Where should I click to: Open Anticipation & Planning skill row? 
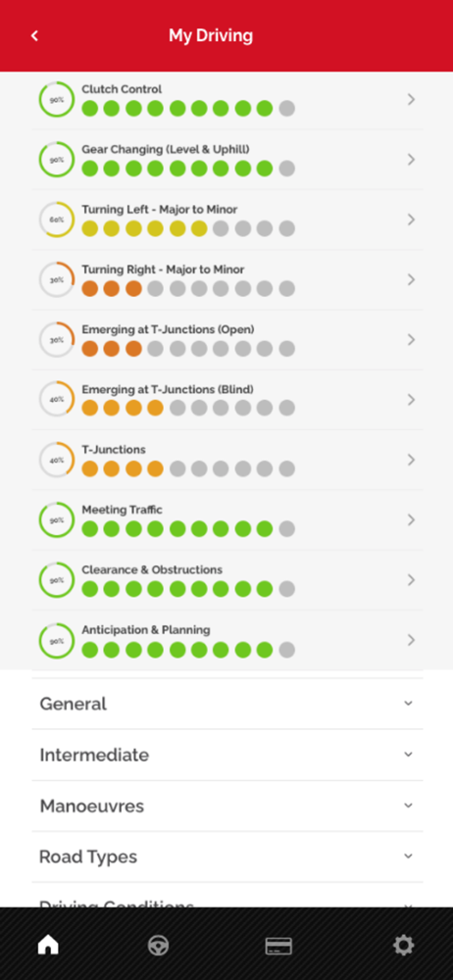227,640
